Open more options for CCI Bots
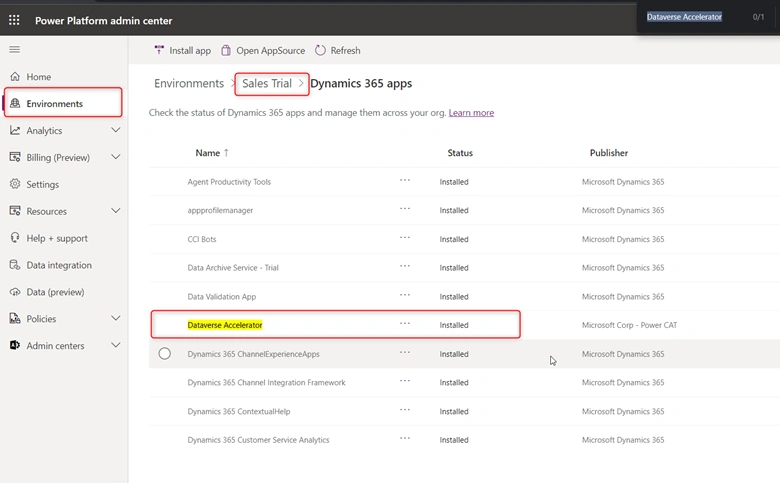This screenshot has height=483, width=780. (405, 237)
